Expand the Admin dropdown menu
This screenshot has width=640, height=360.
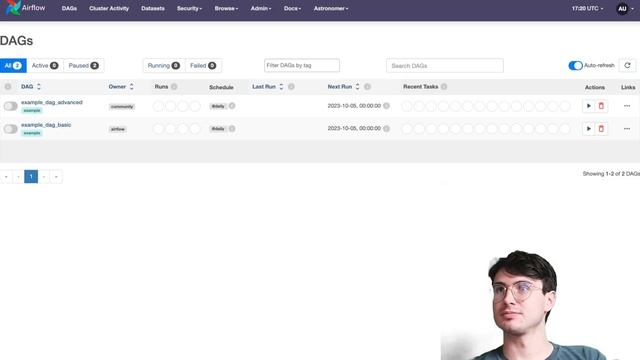point(261,8)
